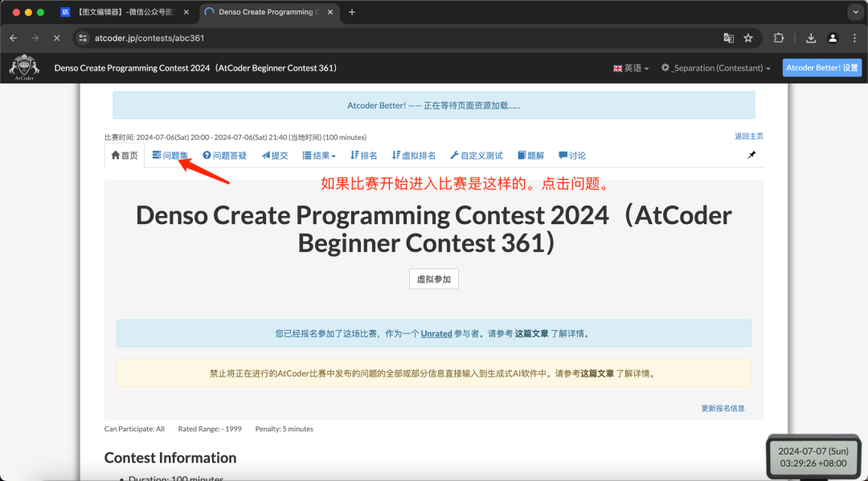
Task: Open the 首页 home tab with house icon
Action: [x=124, y=154]
